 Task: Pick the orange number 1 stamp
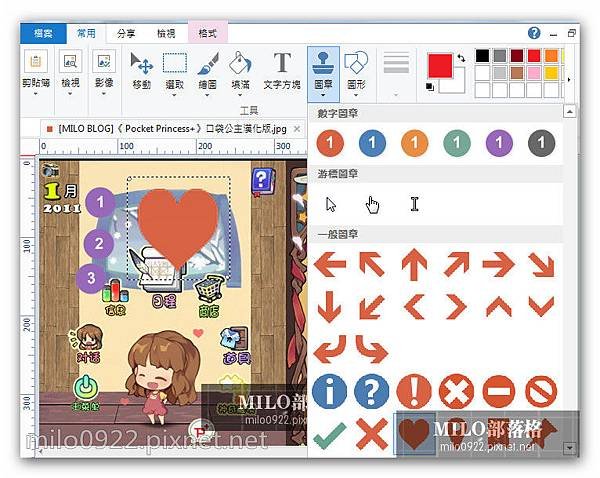(414, 143)
